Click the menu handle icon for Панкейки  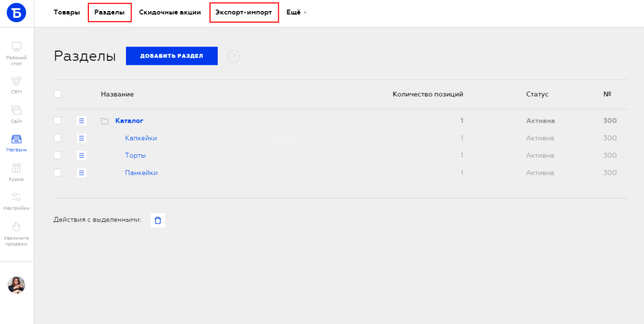(82, 173)
